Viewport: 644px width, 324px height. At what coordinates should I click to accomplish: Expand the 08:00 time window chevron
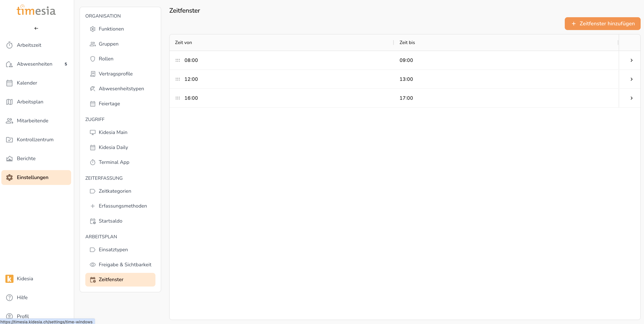[x=631, y=60]
